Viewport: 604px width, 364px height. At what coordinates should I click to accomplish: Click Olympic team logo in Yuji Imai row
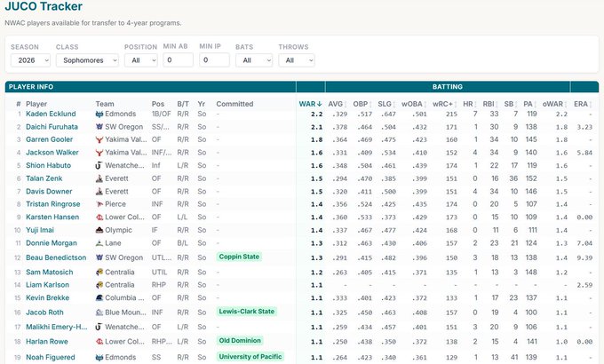click(99, 230)
